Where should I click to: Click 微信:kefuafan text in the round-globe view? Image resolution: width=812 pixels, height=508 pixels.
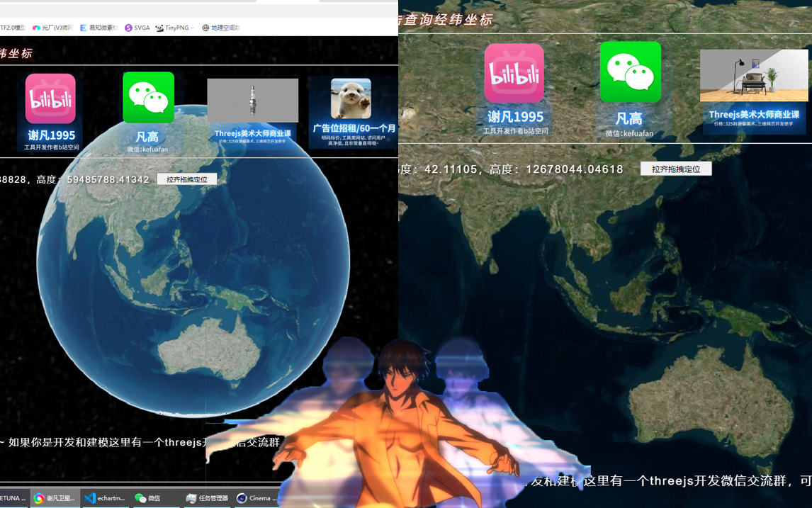(x=147, y=149)
